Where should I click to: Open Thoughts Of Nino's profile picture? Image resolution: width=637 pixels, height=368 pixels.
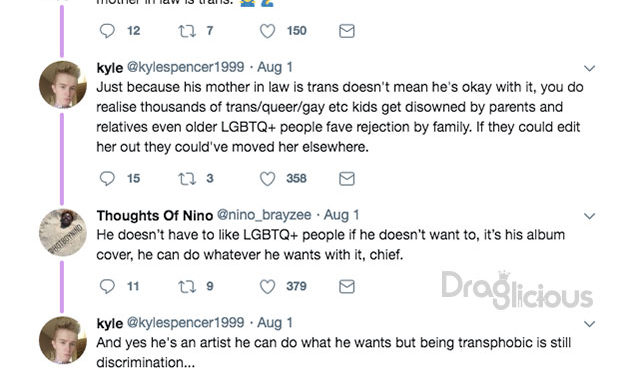coord(63,232)
